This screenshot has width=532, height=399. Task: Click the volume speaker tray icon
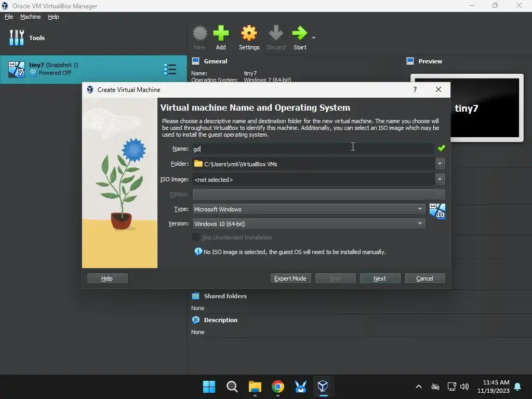coord(464,387)
